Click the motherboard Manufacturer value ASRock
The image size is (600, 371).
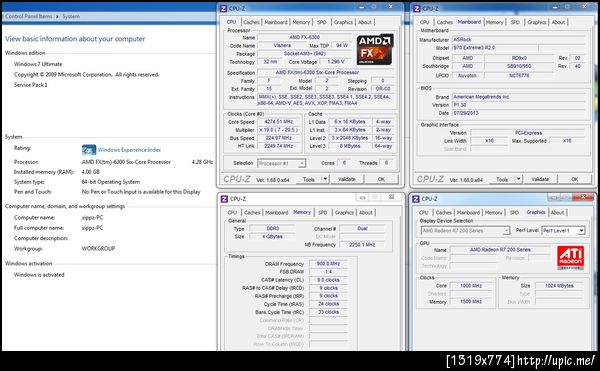click(x=519, y=39)
